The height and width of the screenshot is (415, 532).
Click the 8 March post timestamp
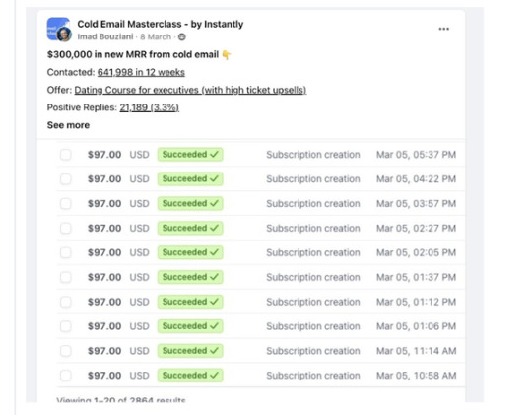point(156,36)
